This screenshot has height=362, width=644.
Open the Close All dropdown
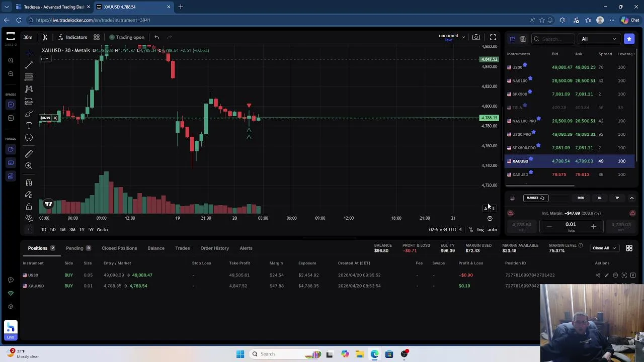tap(604, 248)
